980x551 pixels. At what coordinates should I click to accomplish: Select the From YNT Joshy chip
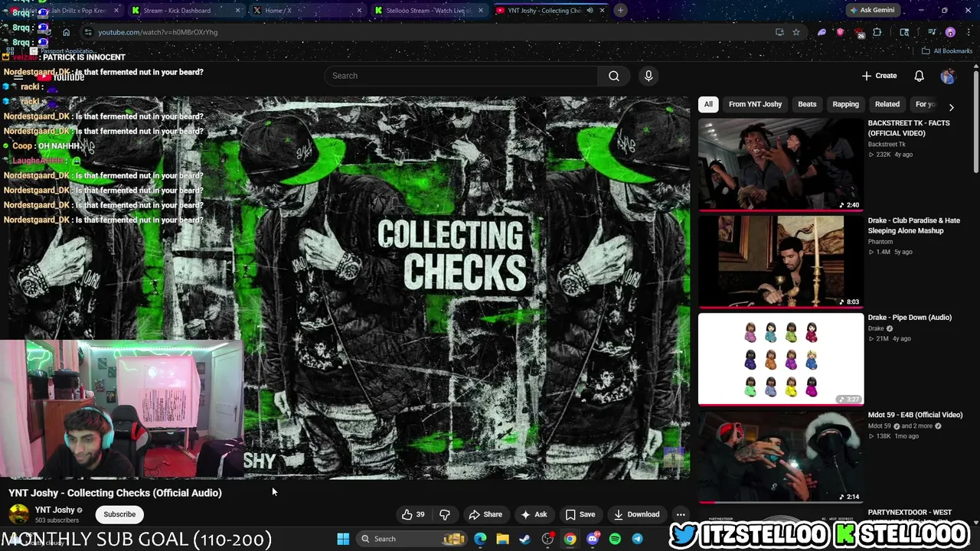[x=755, y=104]
